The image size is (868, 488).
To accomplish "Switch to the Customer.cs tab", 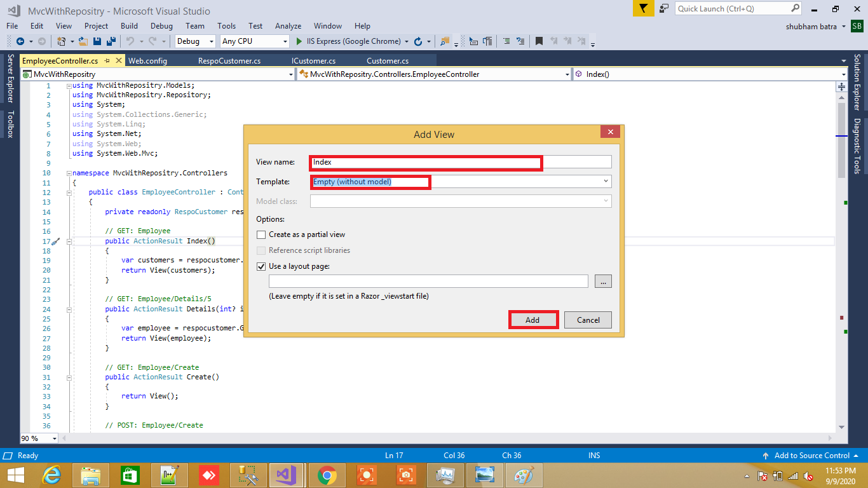I will pos(388,61).
